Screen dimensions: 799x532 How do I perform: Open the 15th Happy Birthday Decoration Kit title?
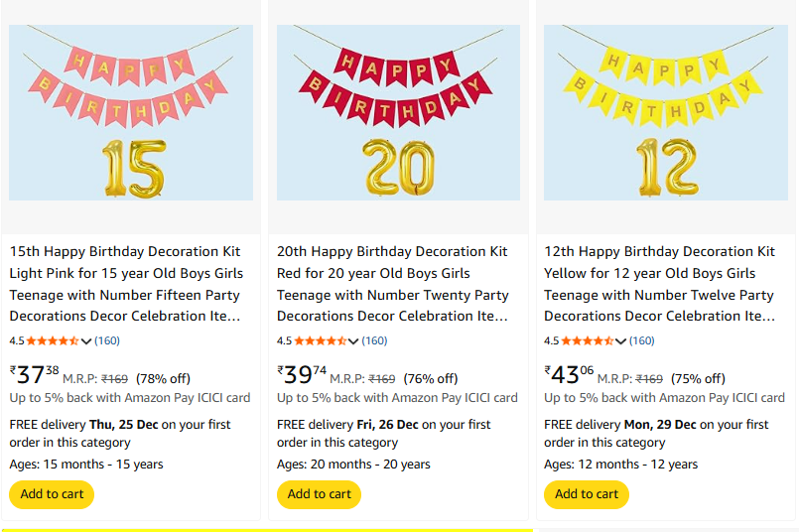click(x=126, y=284)
